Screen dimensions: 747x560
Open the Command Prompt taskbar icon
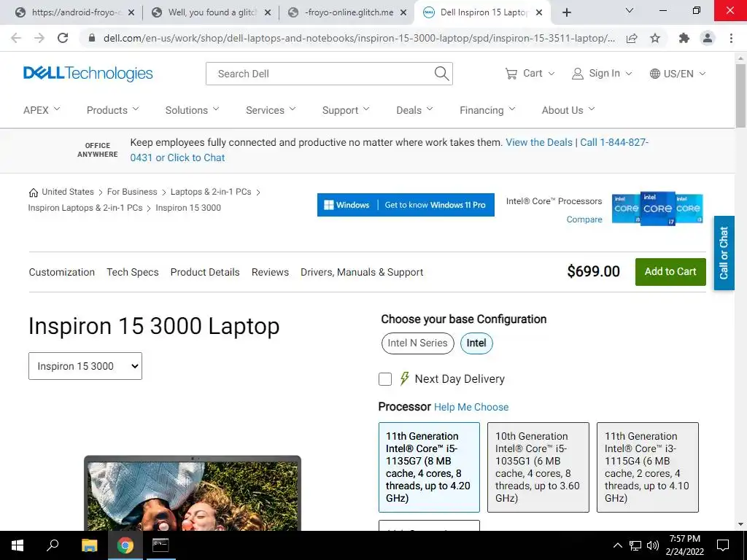tap(160, 545)
